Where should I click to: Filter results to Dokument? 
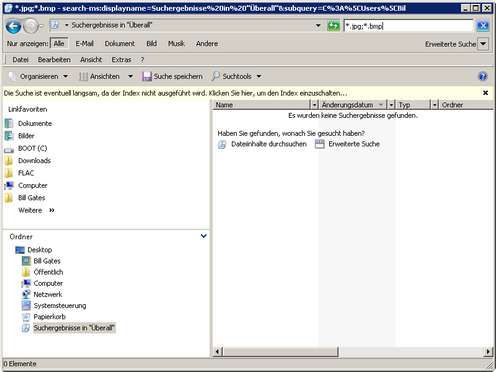click(120, 44)
